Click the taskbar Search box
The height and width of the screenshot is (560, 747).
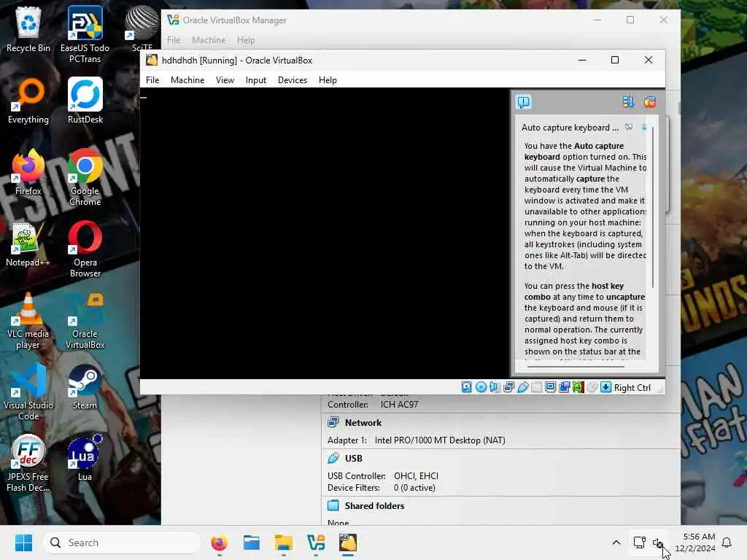(122, 542)
